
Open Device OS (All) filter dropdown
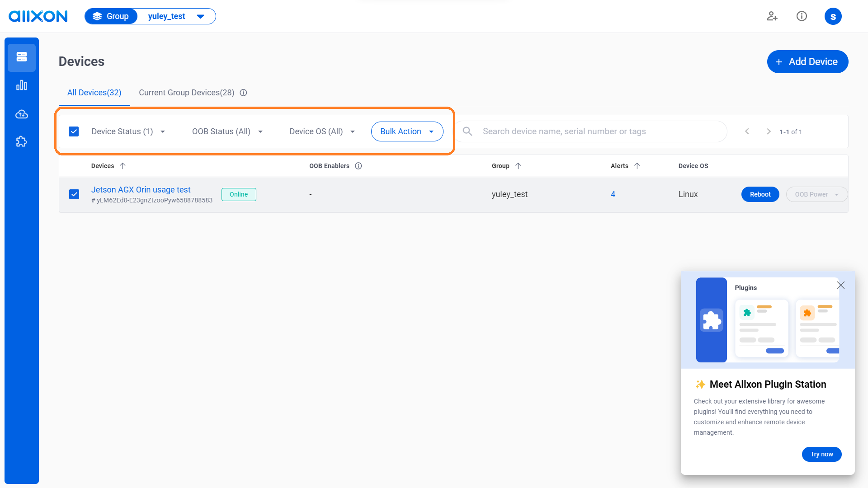point(322,131)
